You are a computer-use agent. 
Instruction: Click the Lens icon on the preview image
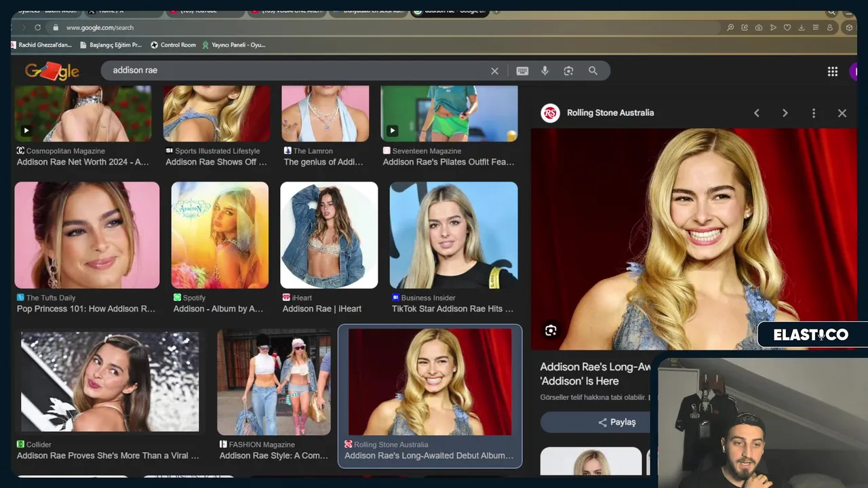point(551,330)
